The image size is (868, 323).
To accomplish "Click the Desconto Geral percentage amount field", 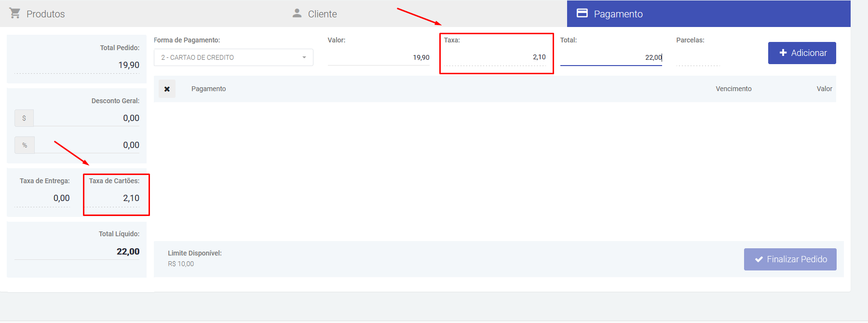I will pyautogui.click(x=87, y=145).
